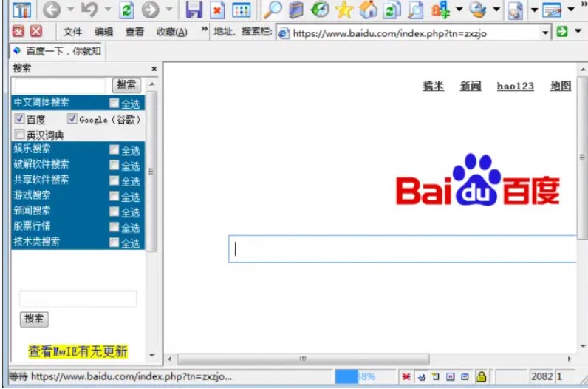Click the refresh-all pages icon
588x389 pixels.
[x=392, y=10]
